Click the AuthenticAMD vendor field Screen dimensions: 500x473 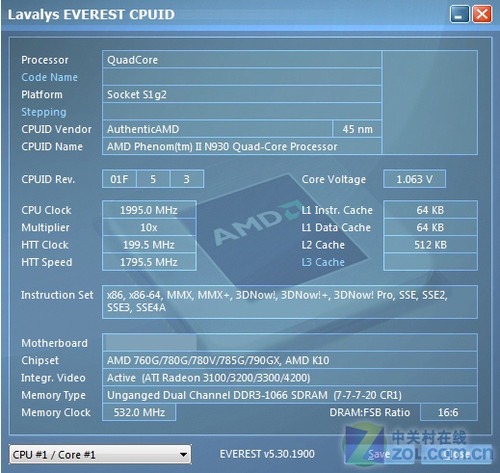(x=217, y=129)
